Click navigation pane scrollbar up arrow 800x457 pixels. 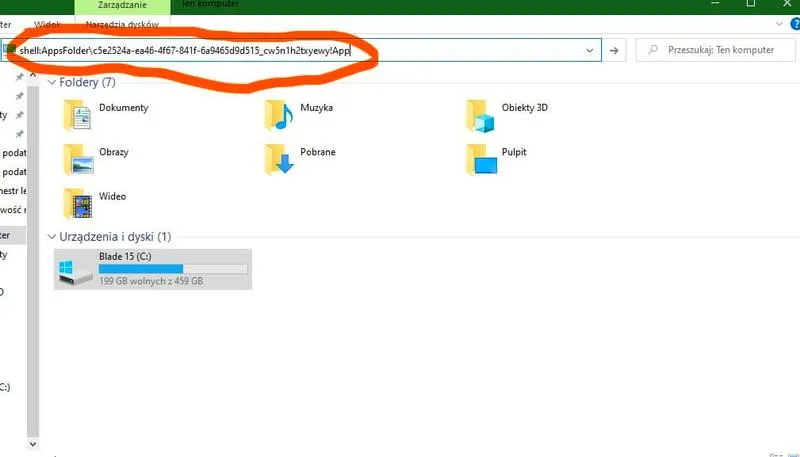[x=33, y=75]
